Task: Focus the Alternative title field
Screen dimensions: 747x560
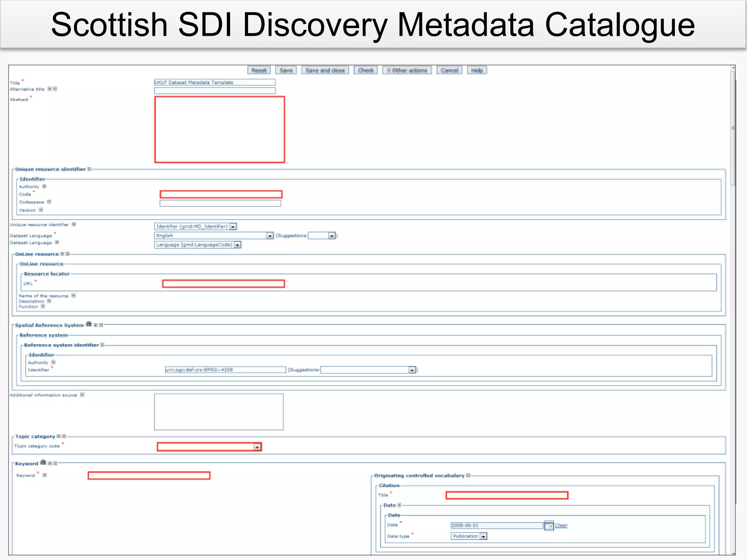Action: [215, 91]
